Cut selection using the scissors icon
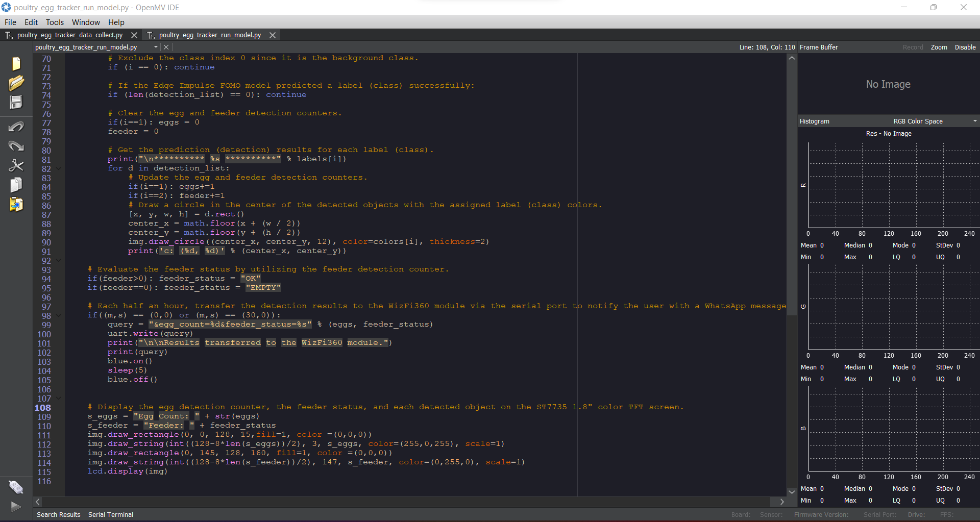980x522 pixels. [16, 165]
